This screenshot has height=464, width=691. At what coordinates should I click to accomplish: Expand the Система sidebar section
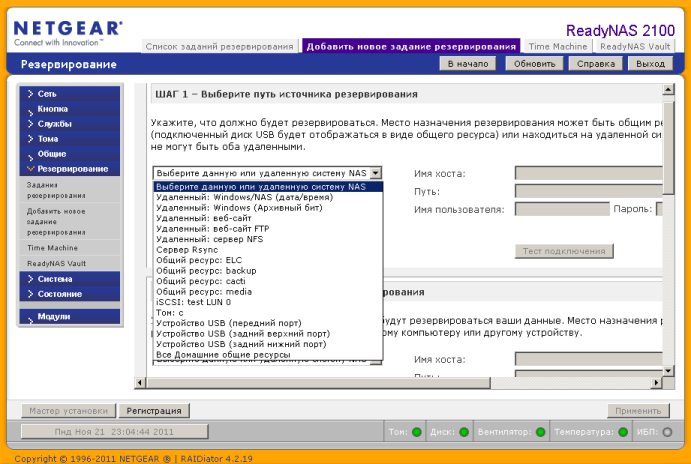(70, 279)
